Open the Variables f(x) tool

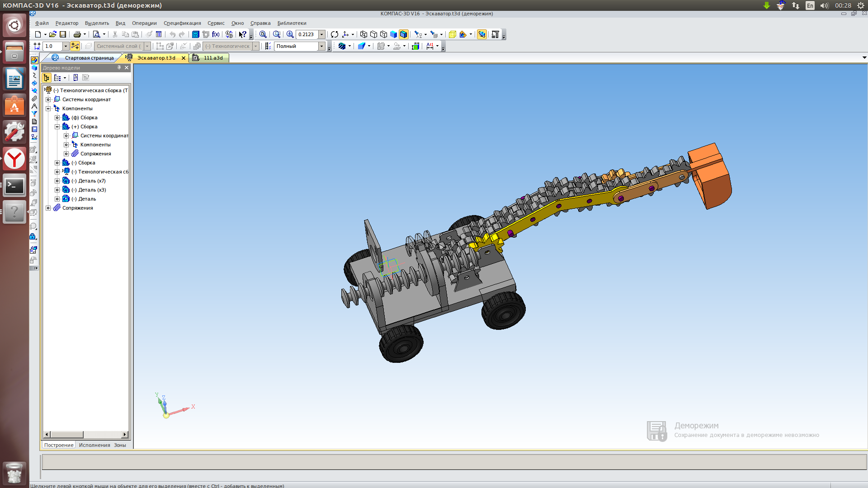click(x=216, y=34)
